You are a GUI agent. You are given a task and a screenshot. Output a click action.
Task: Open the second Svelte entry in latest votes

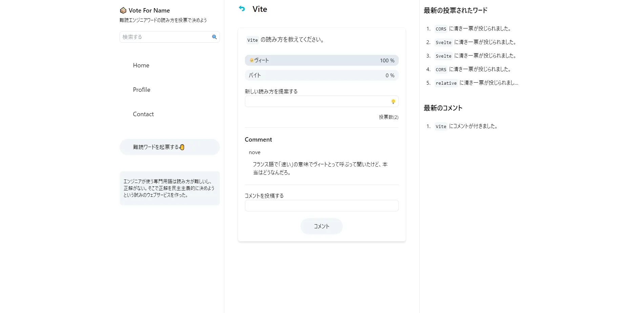[443, 56]
